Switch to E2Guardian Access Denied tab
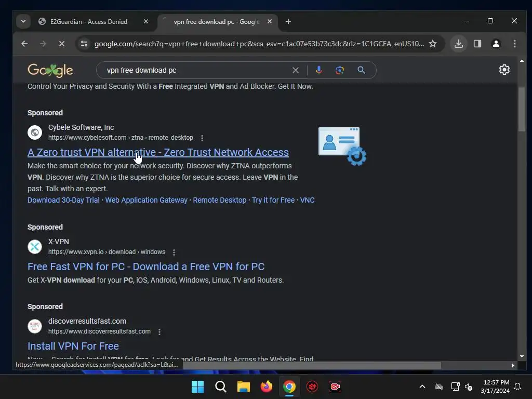Viewport: 532px width, 399px height. (x=88, y=22)
